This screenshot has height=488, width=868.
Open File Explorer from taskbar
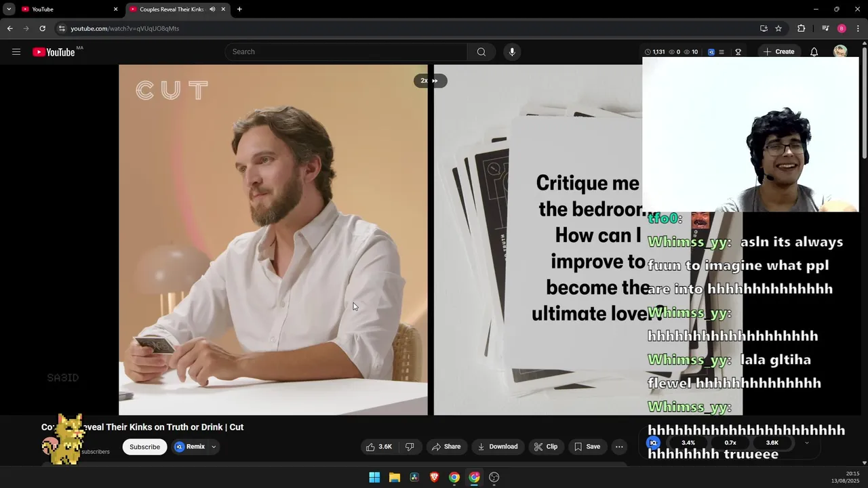[x=394, y=477]
